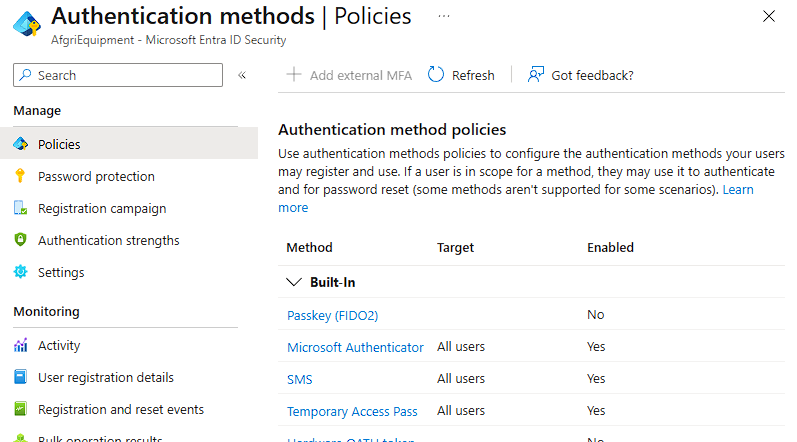This screenshot has width=797, height=442.
Task: Click the Authentication methods key icon in header
Action: point(27,23)
